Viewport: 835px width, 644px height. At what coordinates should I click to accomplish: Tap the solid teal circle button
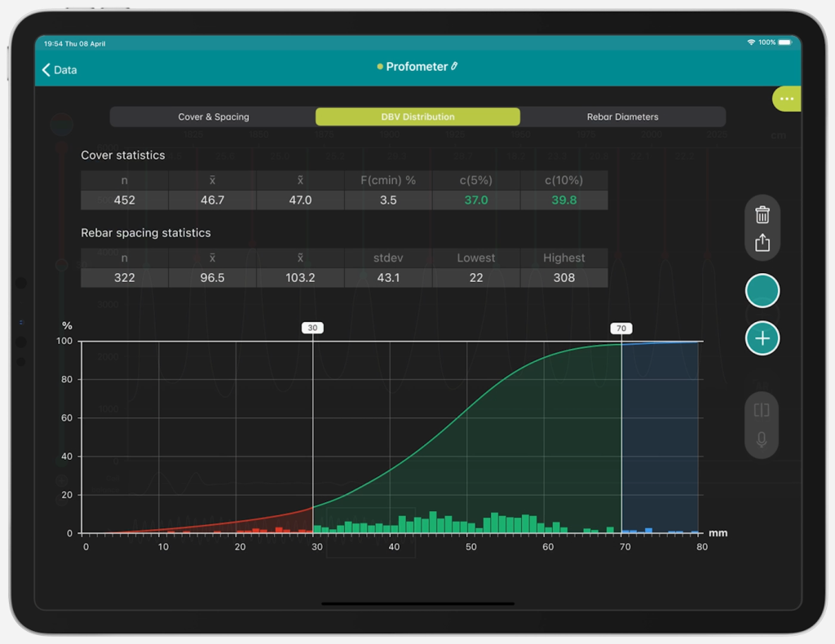click(x=762, y=290)
